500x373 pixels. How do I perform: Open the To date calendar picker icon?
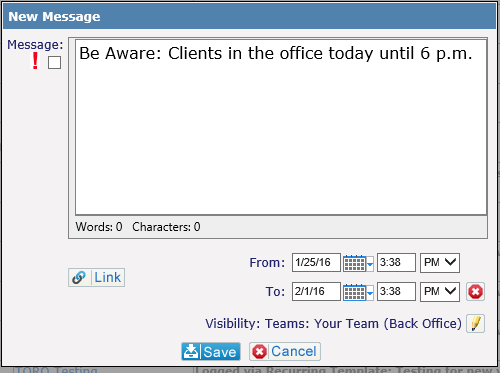(x=355, y=292)
